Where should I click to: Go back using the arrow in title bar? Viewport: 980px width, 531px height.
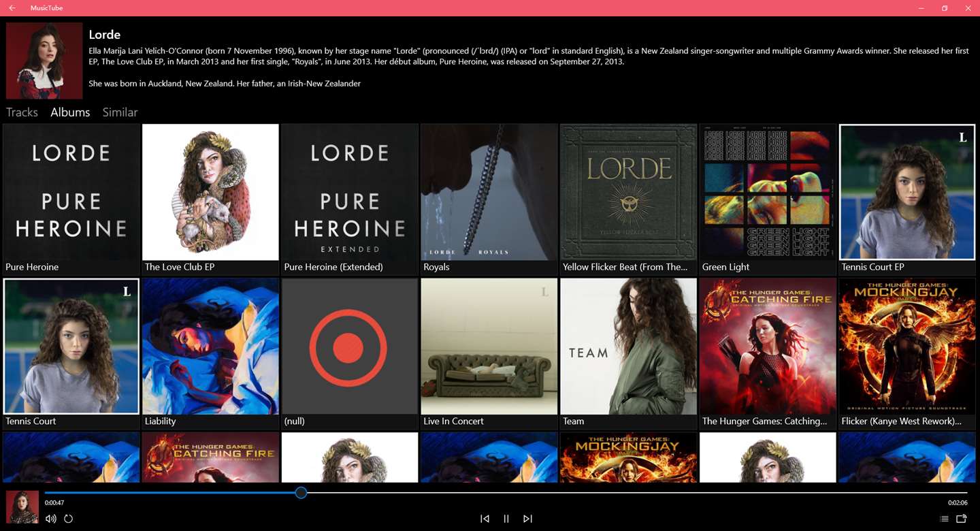[x=12, y=8]
